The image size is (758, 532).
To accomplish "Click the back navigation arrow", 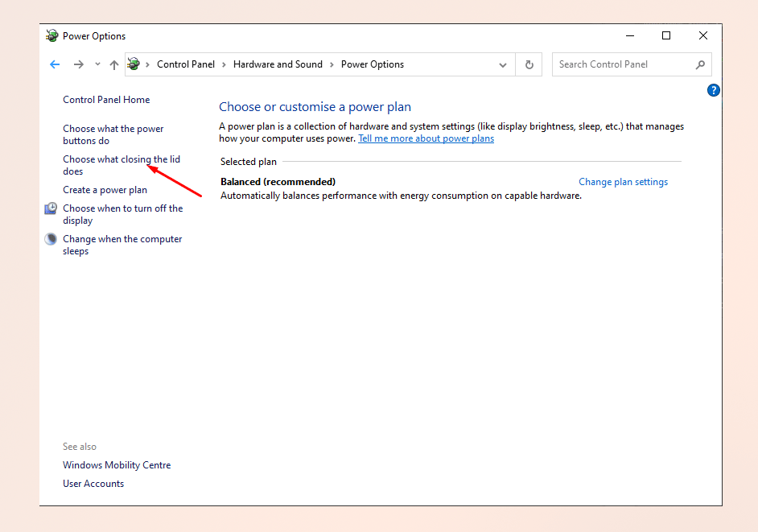I will (55, 64).
